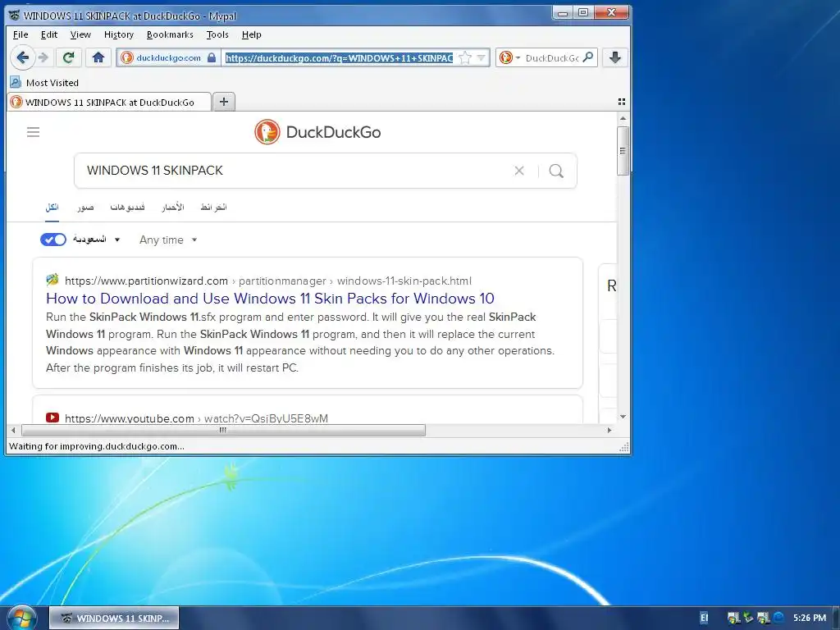Open the Bookmarks menu
Image resolution: width=840 pixels, height=630 pixels.
(x=170, y=34)
